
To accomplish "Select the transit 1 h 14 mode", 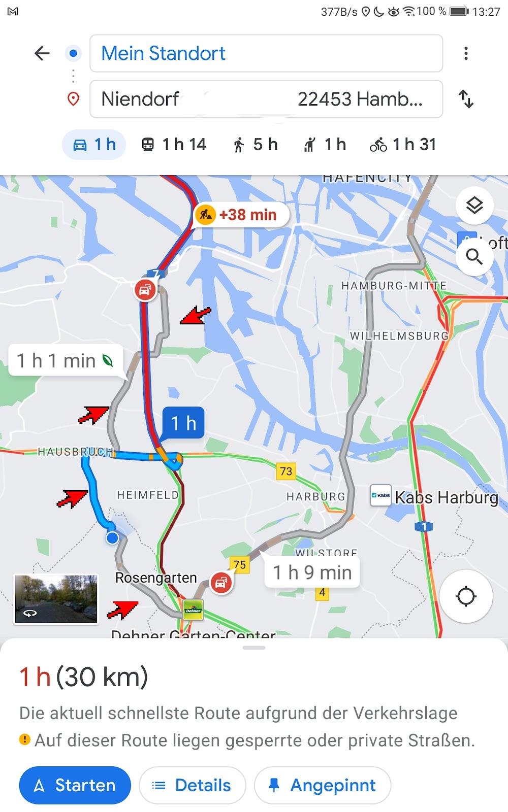I will point(174,145).
